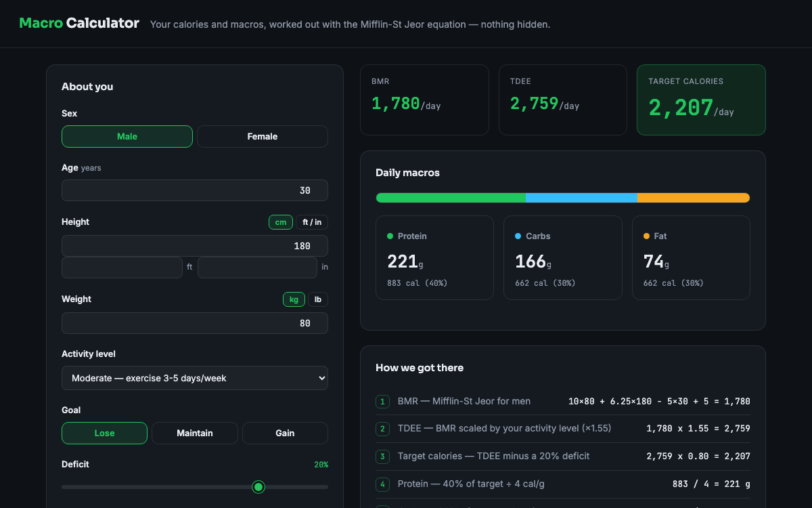
Task: Click the green protein segment of macro bar
Action: 451,198
